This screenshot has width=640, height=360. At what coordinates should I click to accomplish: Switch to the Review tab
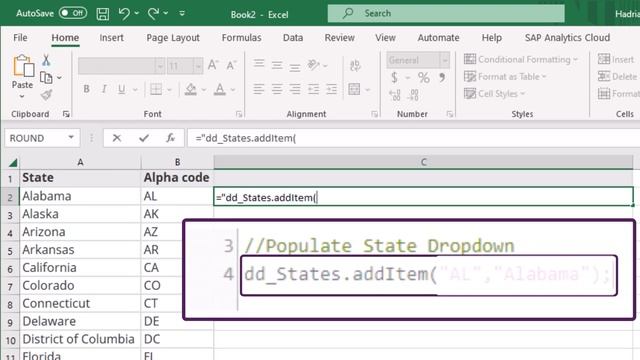(x=339, y=38)
